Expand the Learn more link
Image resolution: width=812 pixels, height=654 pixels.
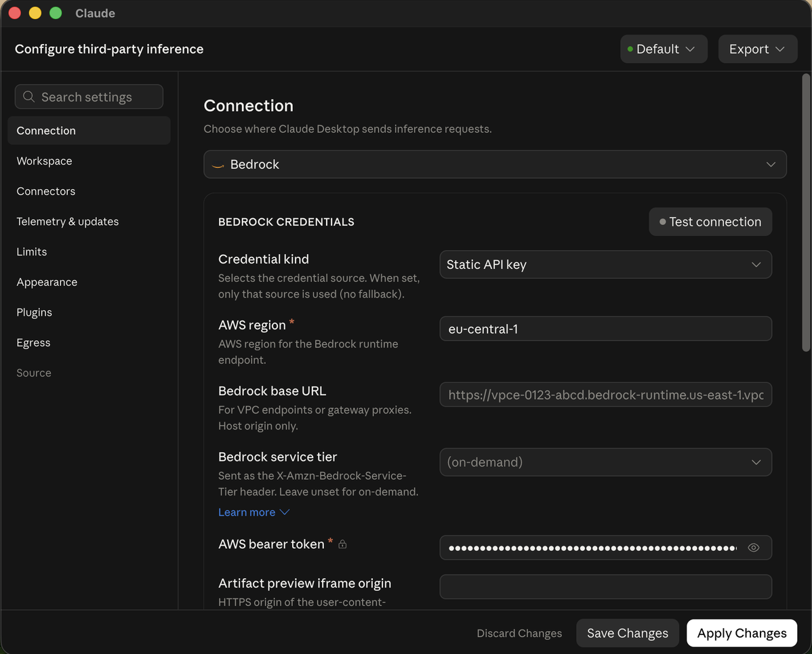click(x=253, y=512)
